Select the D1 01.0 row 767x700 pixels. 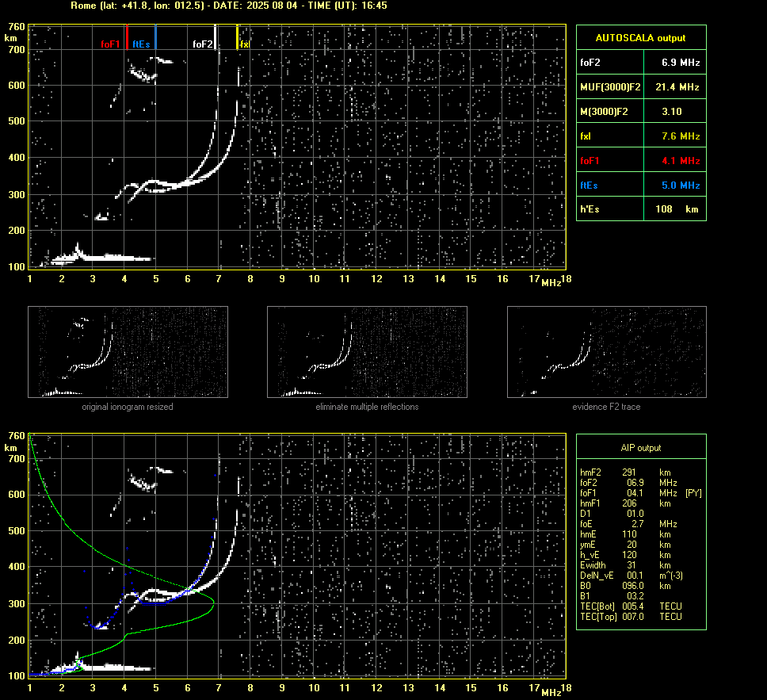coord(612,514)
